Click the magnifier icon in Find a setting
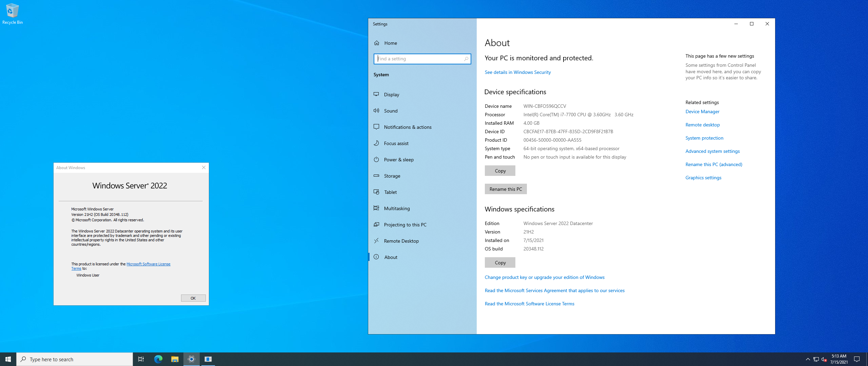Image resolution: width=868 pixels, height=366 pixels. pos(466,59)
